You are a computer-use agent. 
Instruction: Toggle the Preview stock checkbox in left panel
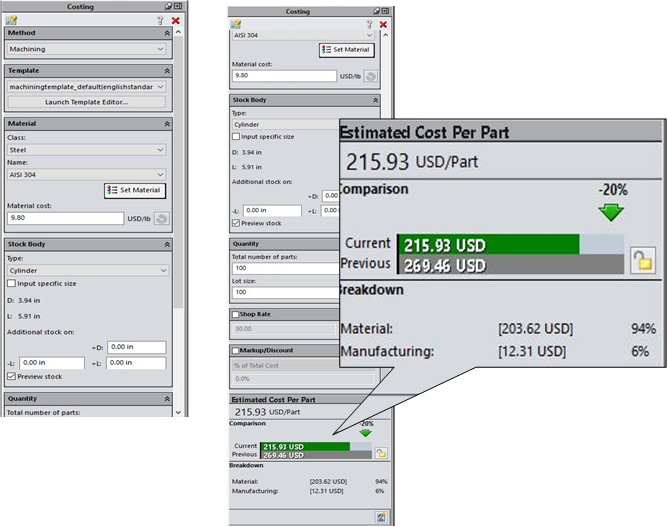[12, 376]
